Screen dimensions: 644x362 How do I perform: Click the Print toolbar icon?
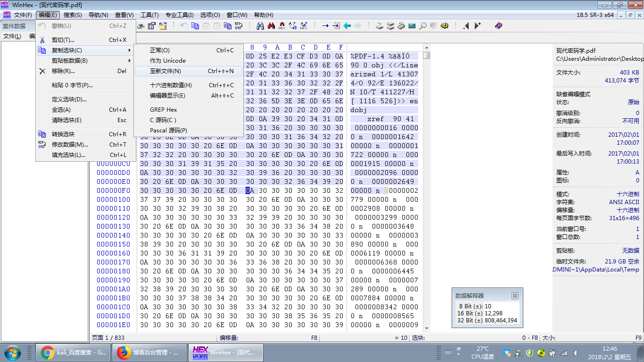(141, 26)
